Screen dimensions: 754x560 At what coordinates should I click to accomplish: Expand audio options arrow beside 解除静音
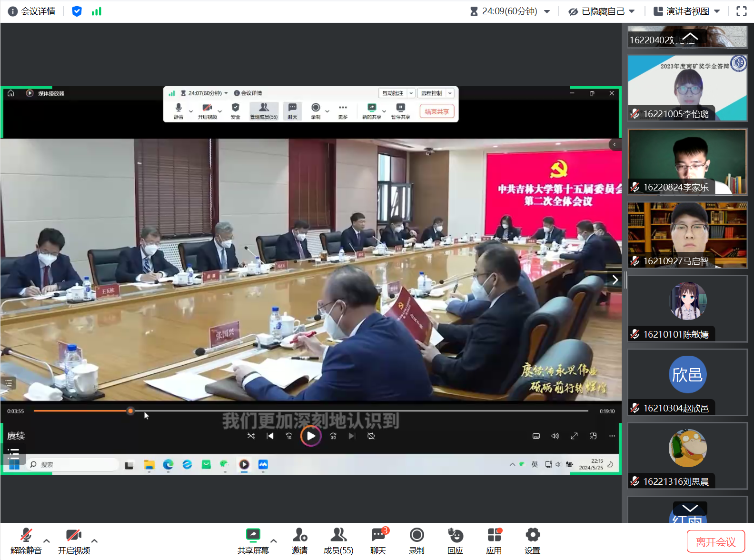pyautogui.click(x=47, y=541)
